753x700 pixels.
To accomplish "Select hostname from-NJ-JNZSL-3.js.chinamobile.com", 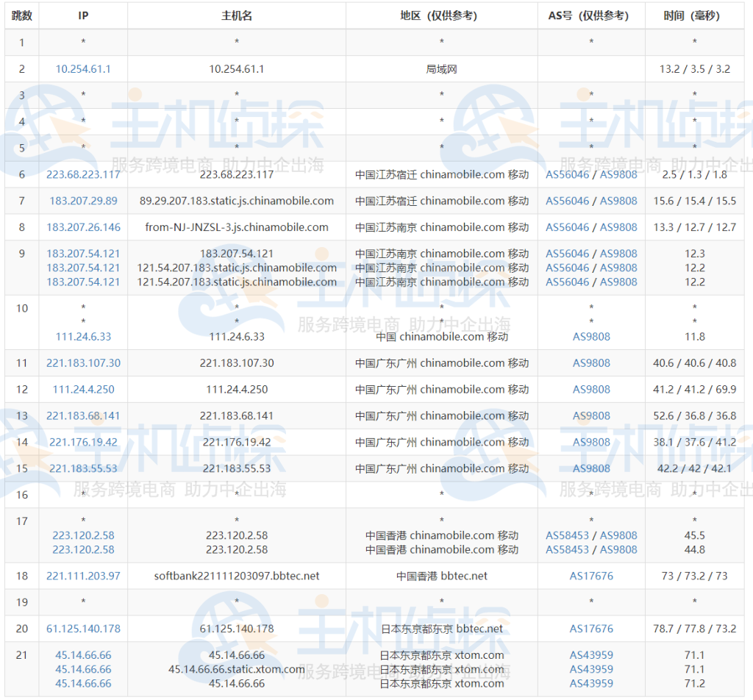I will pyautogui.click(x=237, y=227).
